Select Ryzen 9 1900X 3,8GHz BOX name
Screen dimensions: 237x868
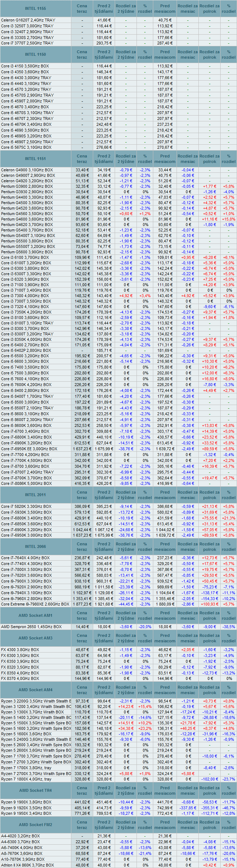[26, 802]
